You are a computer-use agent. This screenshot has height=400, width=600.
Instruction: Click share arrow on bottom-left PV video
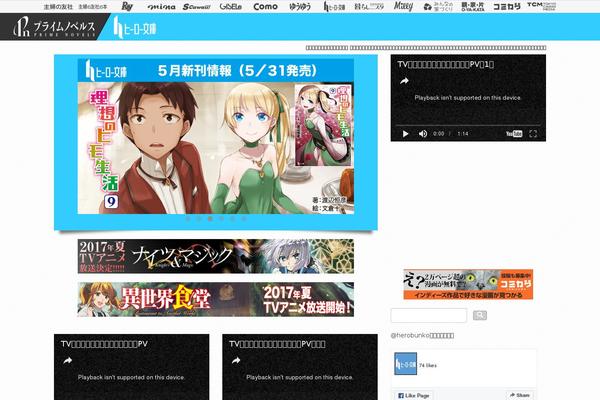coord(68,361)
